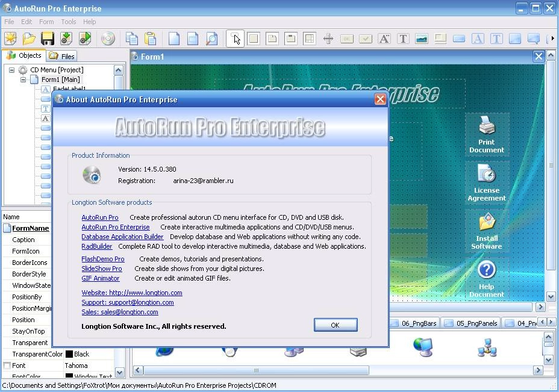Select the grid table object tool
This screenshot has width=559, height=392.
310,39
